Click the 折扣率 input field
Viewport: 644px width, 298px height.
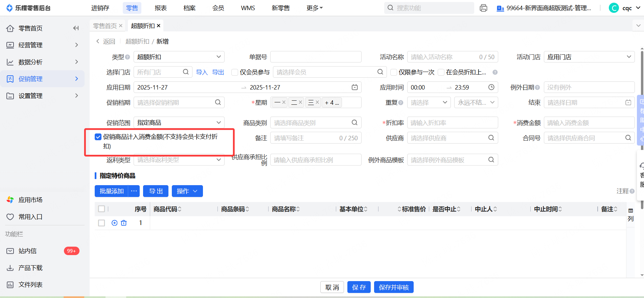pos(452,123)
